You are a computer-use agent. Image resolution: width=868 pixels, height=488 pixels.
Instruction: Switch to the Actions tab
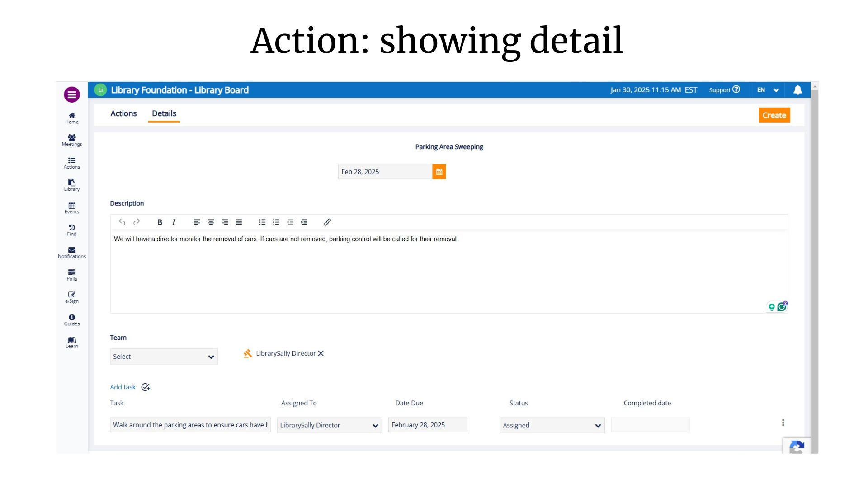[123, 113]
